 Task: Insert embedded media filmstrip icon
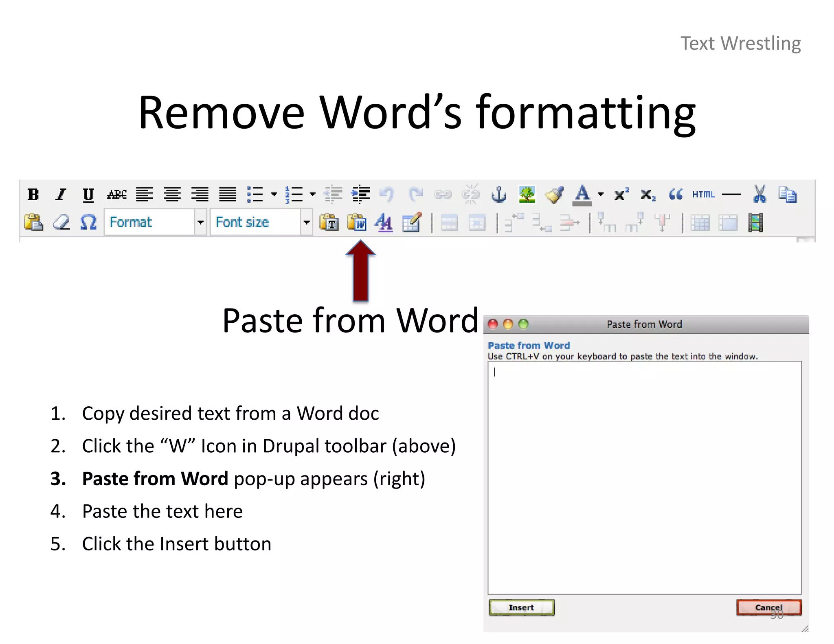pyautogui.click(x=755, y=223)
